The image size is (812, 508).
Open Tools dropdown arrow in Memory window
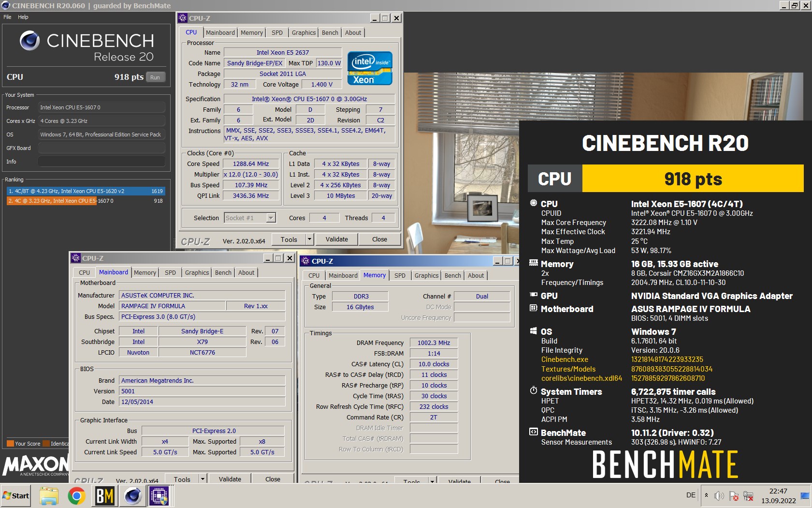(433, 480)
